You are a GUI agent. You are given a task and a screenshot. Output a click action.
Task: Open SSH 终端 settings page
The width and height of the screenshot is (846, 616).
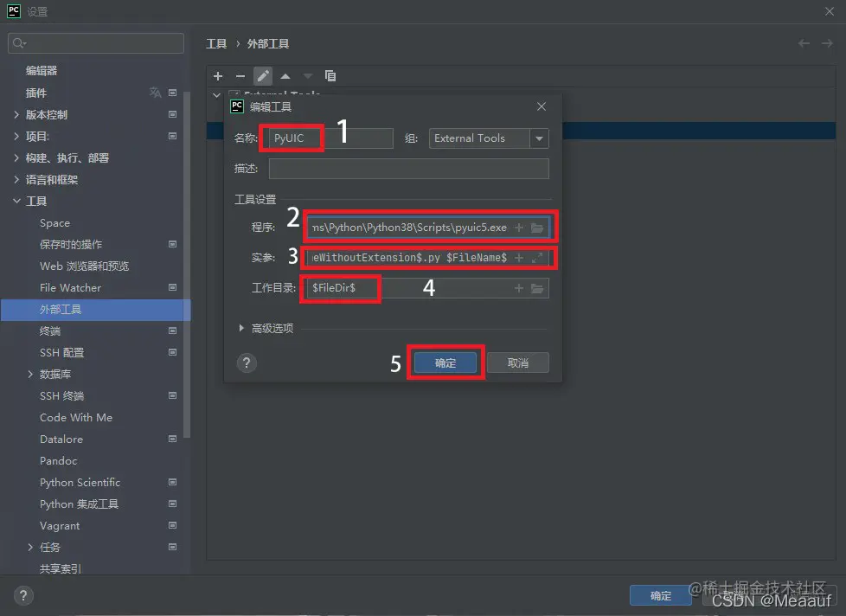61,396
